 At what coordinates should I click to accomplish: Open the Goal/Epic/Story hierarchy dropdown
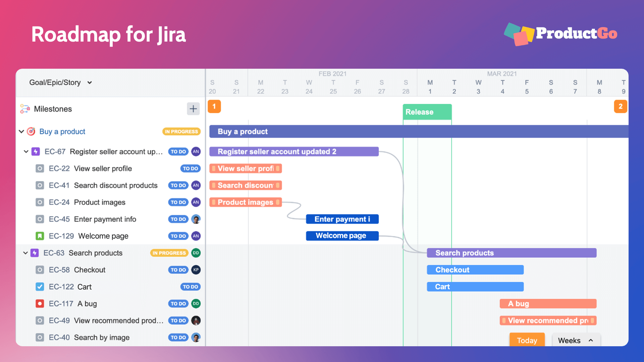[x=61, y=82]
